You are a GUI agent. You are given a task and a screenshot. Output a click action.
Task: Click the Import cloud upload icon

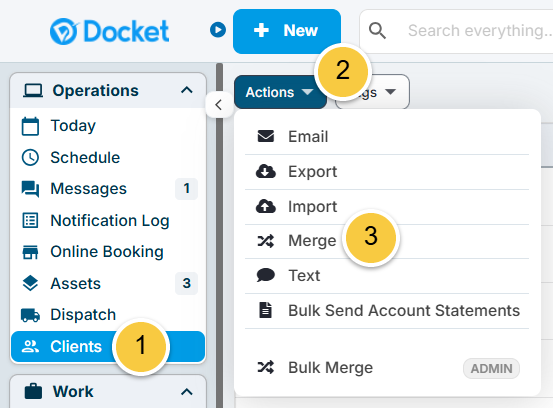click(266, 206)
